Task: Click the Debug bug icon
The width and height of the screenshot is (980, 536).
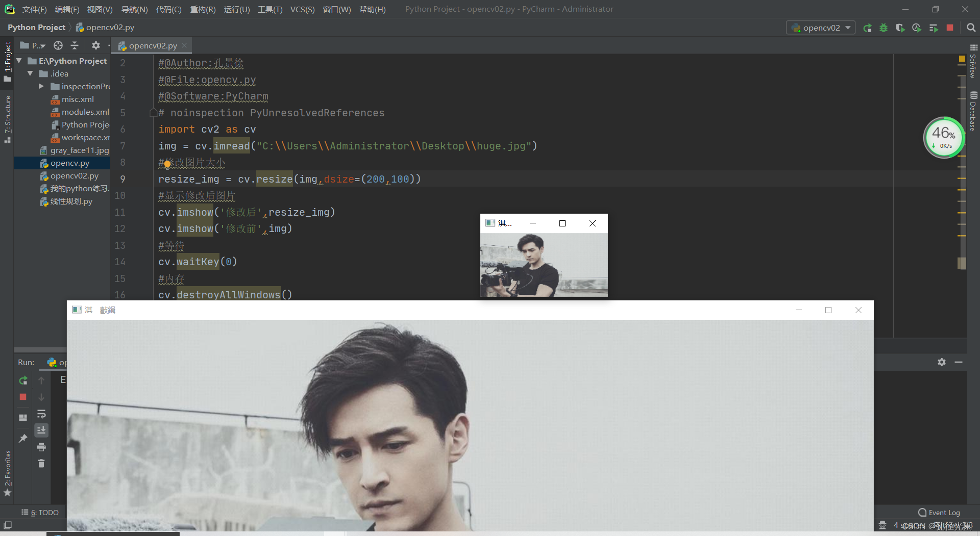Action: click(884, 28)
